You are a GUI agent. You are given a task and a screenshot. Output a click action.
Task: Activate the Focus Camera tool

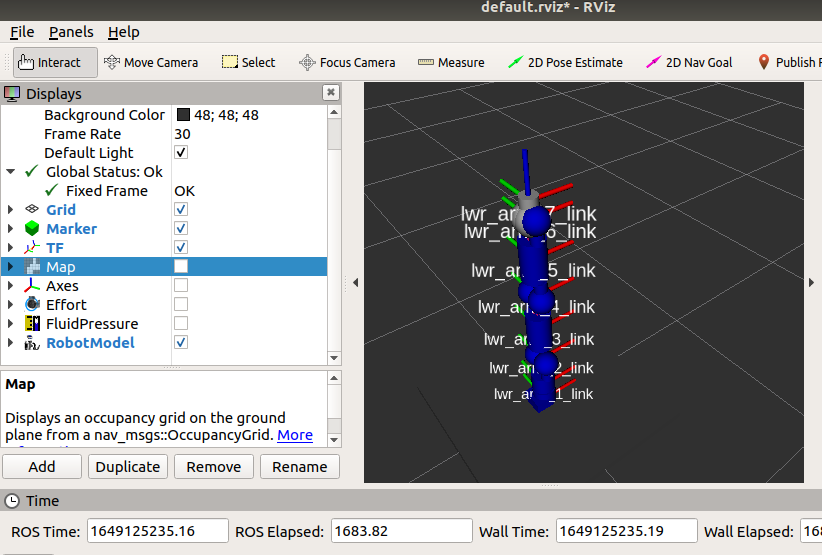point(347,62)
